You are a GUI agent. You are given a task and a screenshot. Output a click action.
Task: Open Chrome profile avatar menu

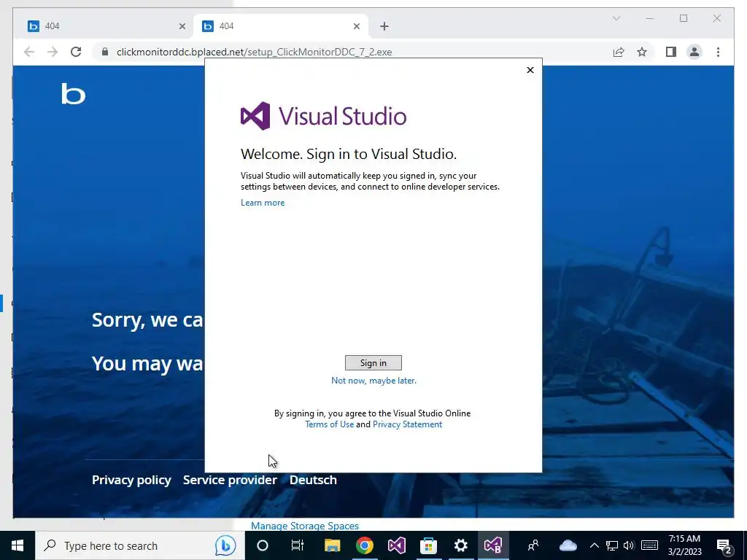(694, 52)
